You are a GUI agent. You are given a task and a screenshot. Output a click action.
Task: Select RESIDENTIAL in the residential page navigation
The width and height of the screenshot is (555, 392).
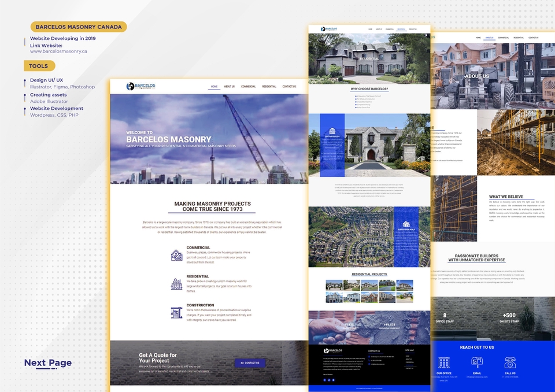(x=401, y=29)
